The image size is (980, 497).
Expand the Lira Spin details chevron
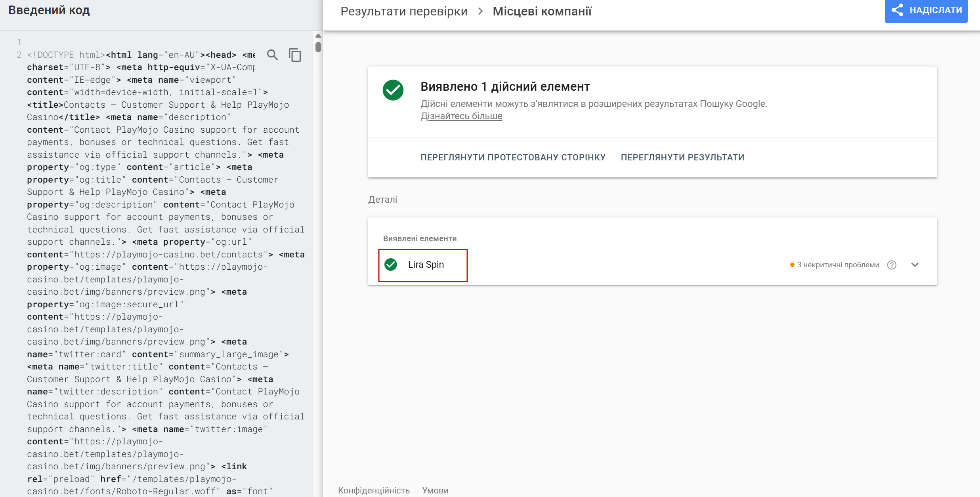915,265
